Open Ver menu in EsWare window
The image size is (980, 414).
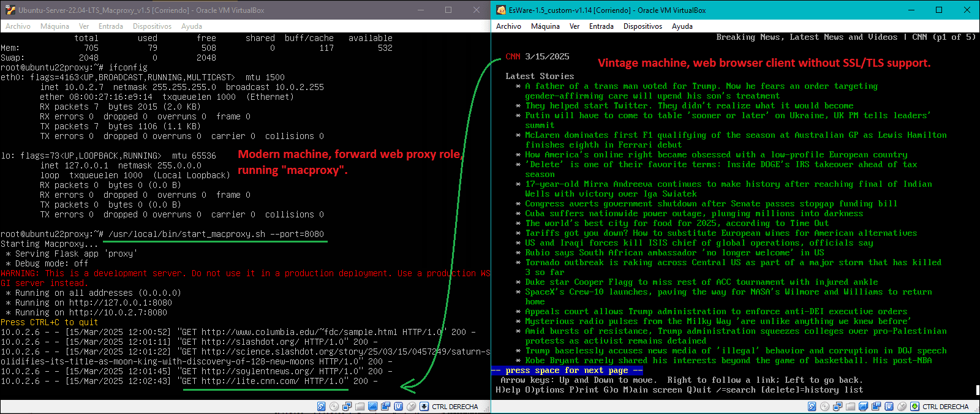pos(575,26)
